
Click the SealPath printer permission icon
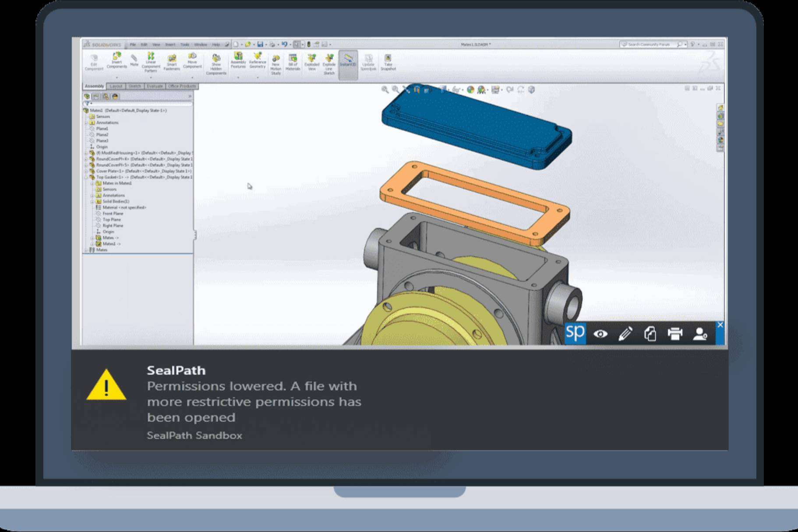675,334
